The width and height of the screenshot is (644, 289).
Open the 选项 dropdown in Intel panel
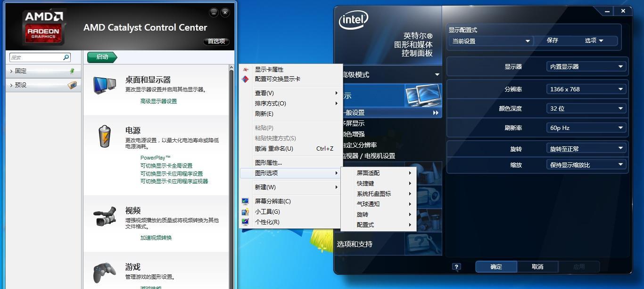594,40
